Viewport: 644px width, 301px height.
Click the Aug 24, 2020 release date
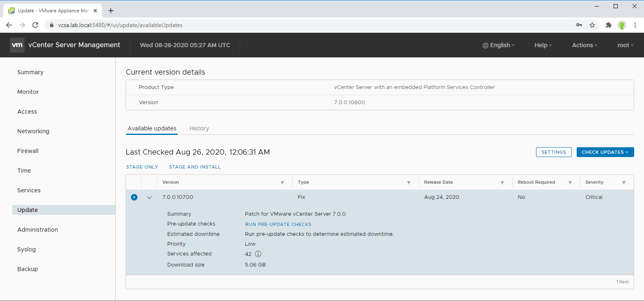pos(442,197)
